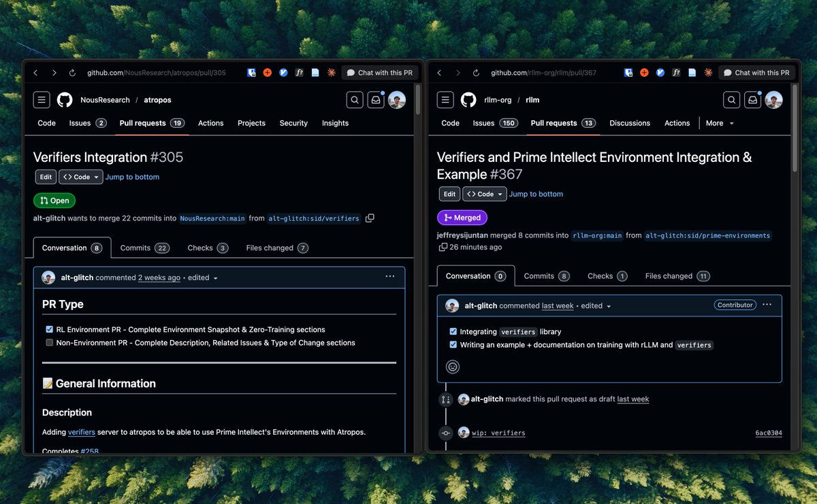
Task: Open search in the atropos repository
Action: [355, 99]
